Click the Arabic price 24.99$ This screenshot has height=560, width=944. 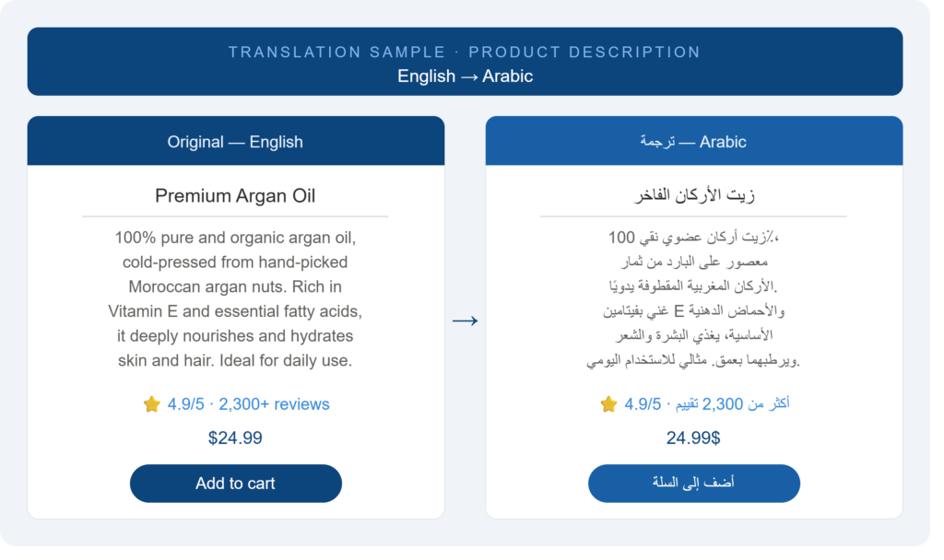click(693, 437)
